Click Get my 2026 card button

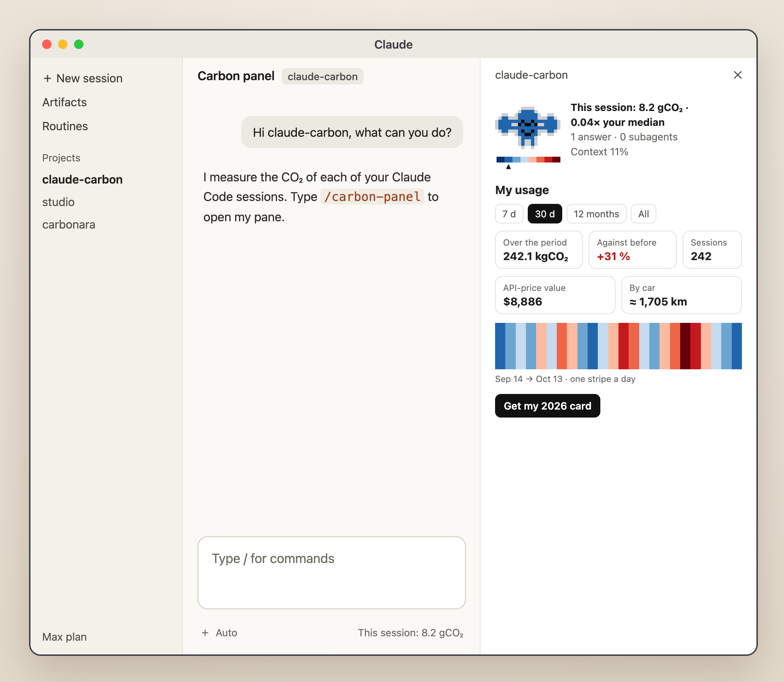point(547,406)
